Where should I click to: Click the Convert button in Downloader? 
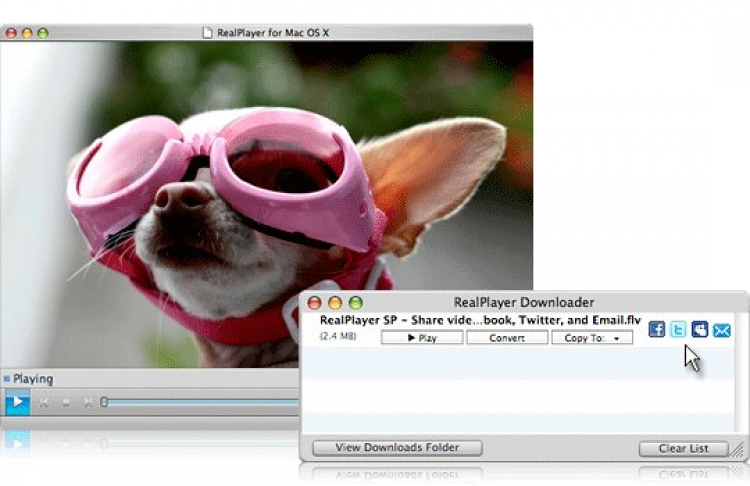pyautogui.click(x=507, y=338)
